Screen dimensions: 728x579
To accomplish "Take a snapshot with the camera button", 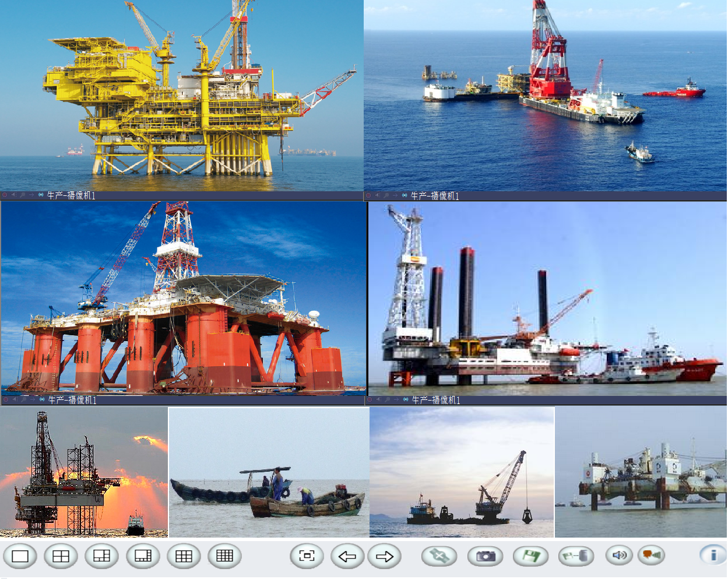I will pos(486,556).
